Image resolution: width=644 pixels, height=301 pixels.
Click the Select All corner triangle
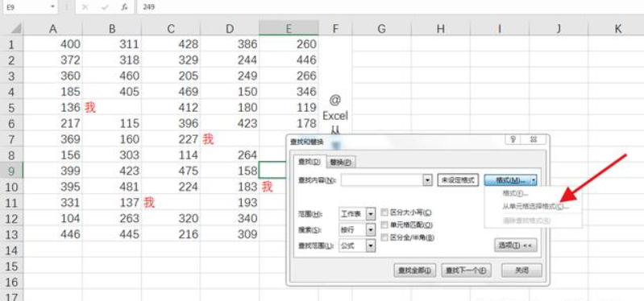coord(15,28)
